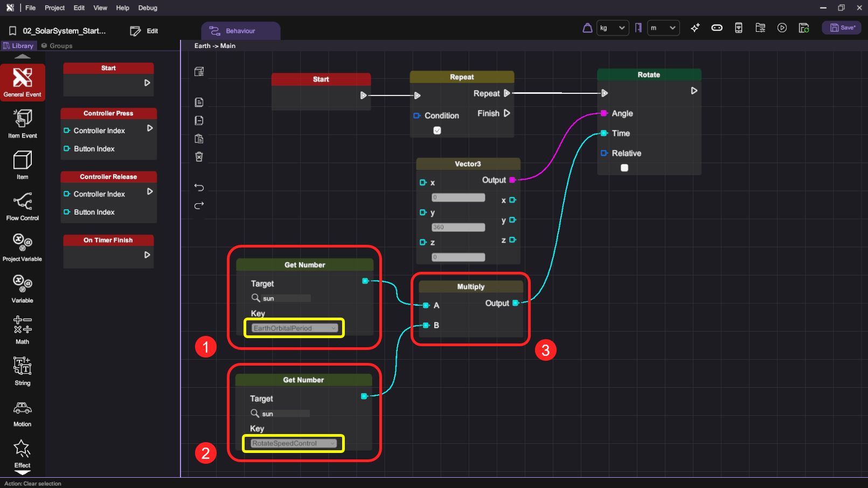
Task: Expand the EarthOrbitalPeriod key dropdown
Action: click(294, 328)
